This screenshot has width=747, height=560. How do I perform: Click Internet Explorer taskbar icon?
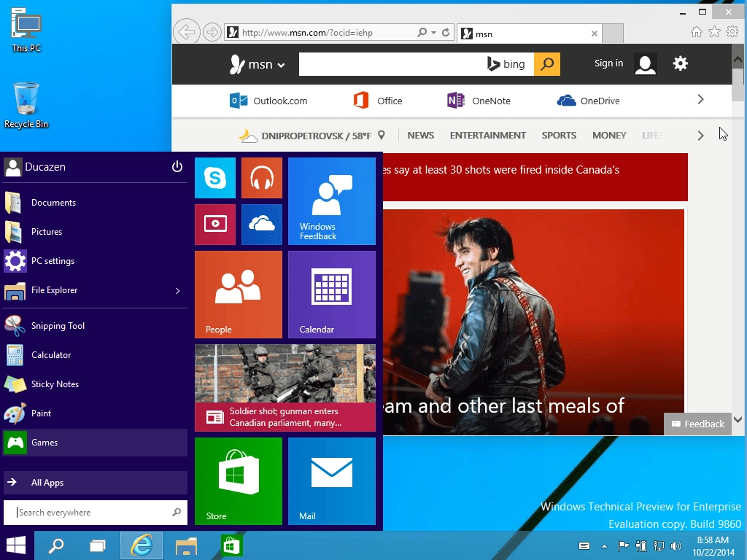pyautogui.click(x=142, y=545)
